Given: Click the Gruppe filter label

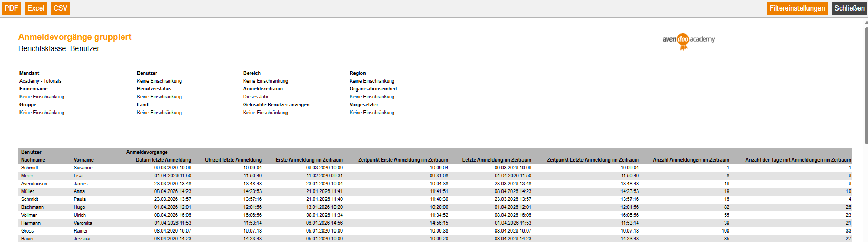Looking at the screenshot, I should [28, 105].
